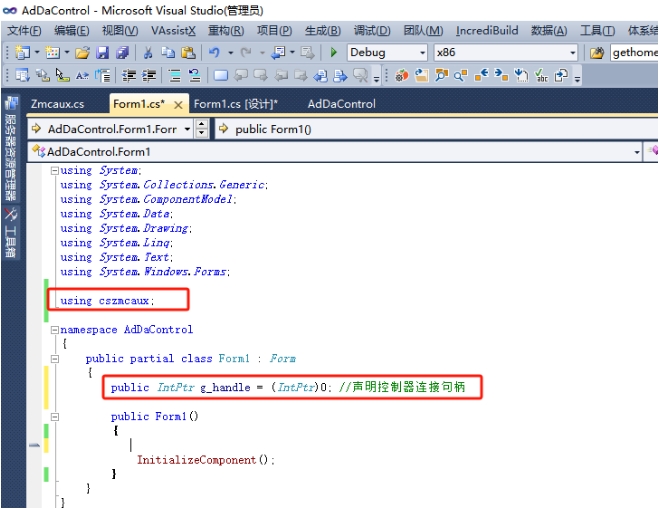
Task: Click the gethome search input field
Action: [634, 53]
